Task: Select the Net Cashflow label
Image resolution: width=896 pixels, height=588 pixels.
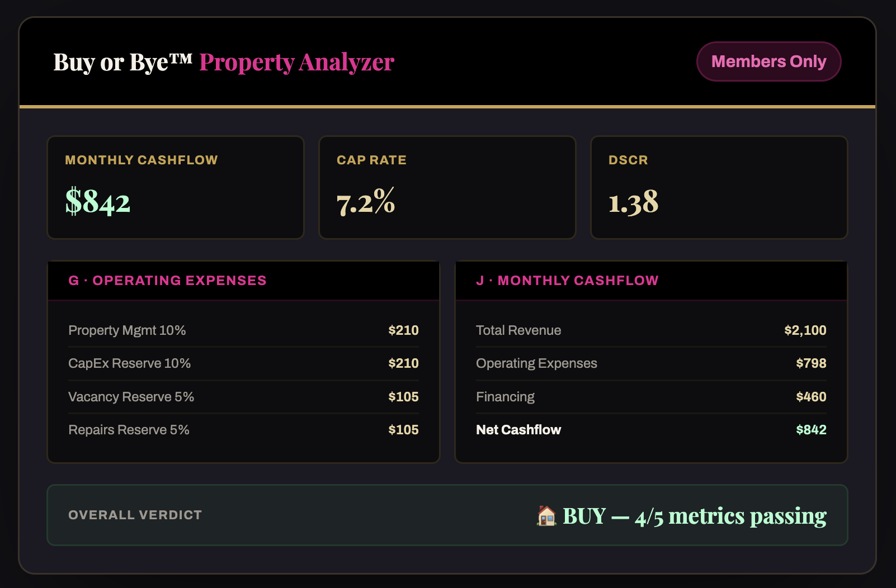Action: pos(518,430)
